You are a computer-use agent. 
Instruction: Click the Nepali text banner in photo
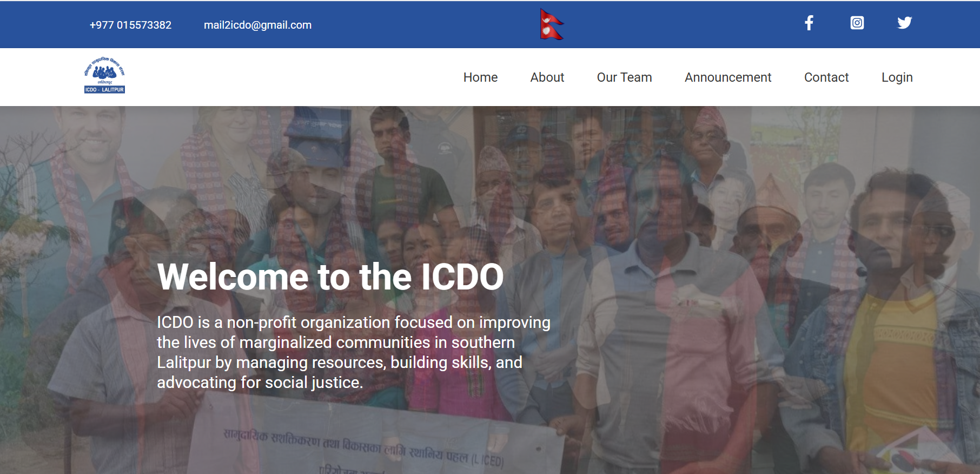coord(362,446)
